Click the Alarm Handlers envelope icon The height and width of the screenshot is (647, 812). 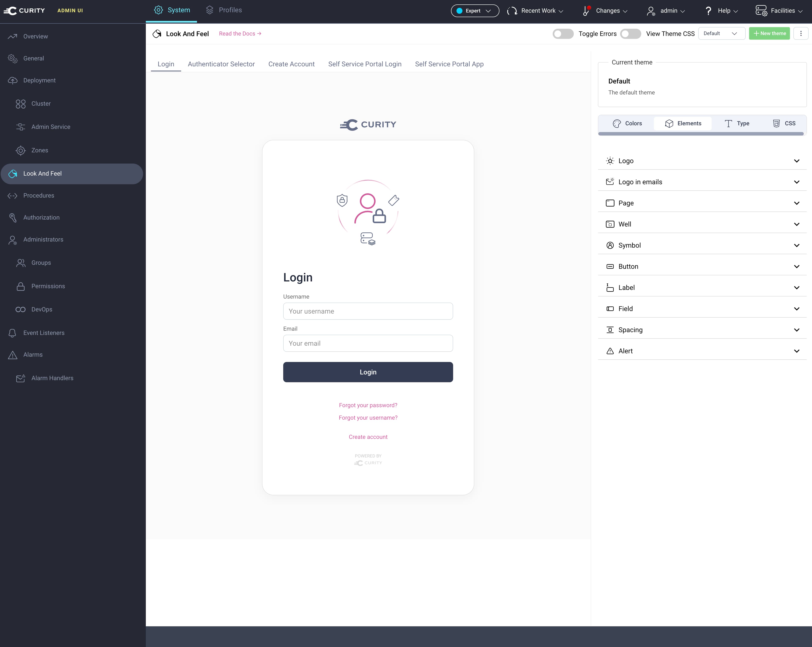(21, 378)
